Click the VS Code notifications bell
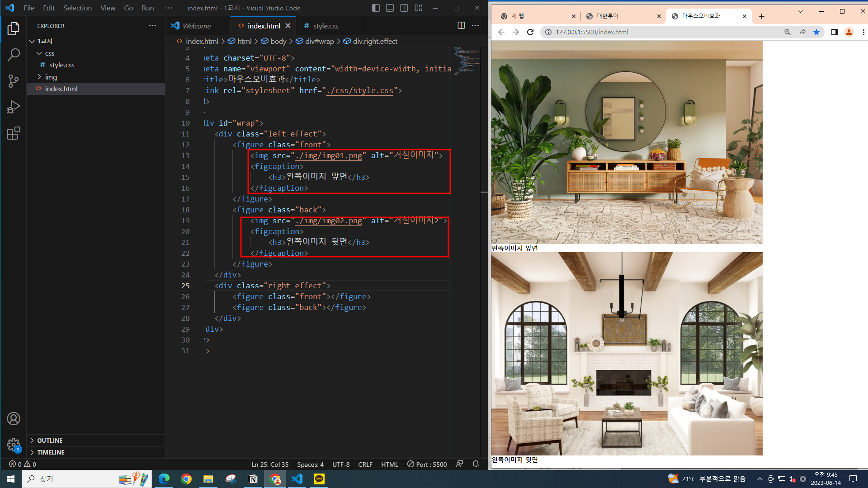This screenshot has height=488, width=868. [x=476, y=464]
